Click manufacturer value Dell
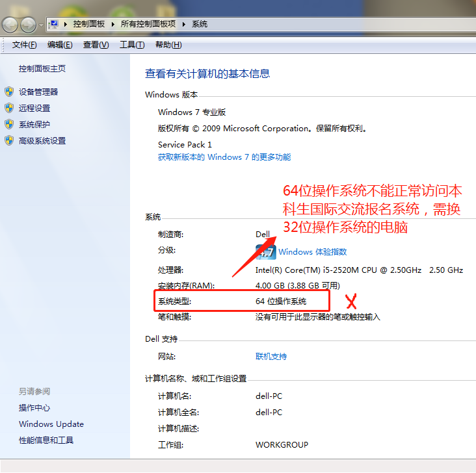476x473 pixels. [x=263, y=235]
